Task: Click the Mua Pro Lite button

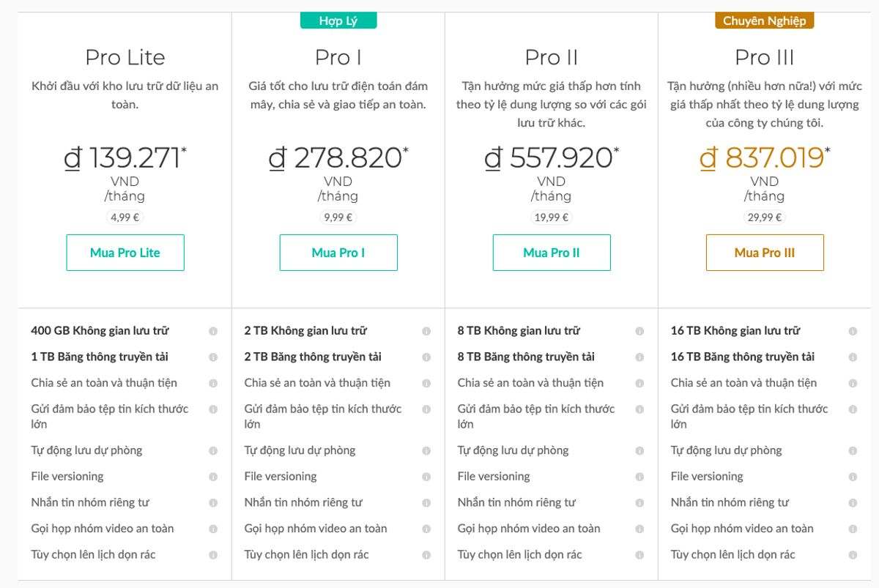Action: point(125,253)
